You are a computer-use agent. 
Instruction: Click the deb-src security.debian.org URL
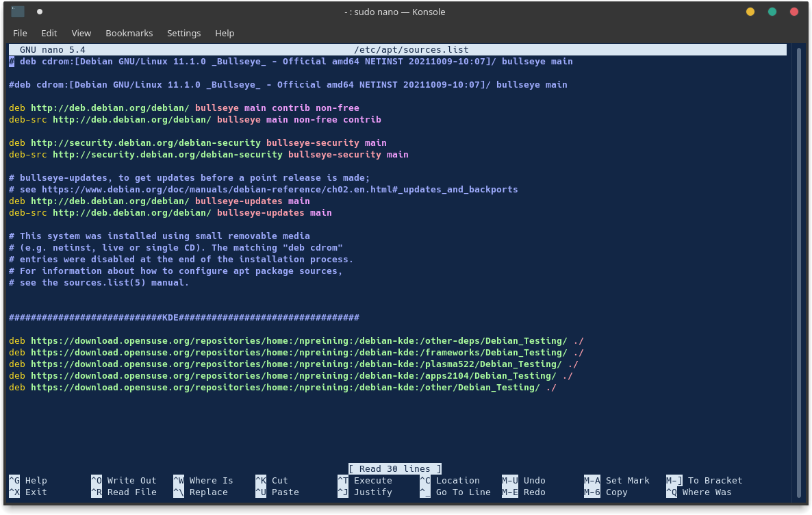168,154
